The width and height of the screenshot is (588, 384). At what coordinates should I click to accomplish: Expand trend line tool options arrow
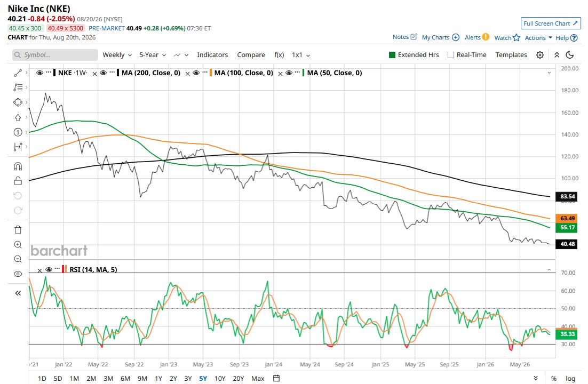26,73
